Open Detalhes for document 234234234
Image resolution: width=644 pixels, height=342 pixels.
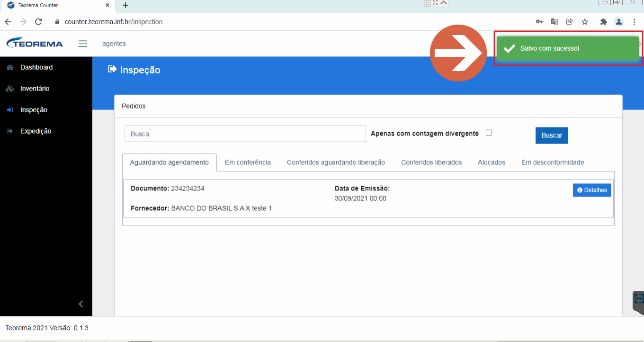[x=592, y=190]
